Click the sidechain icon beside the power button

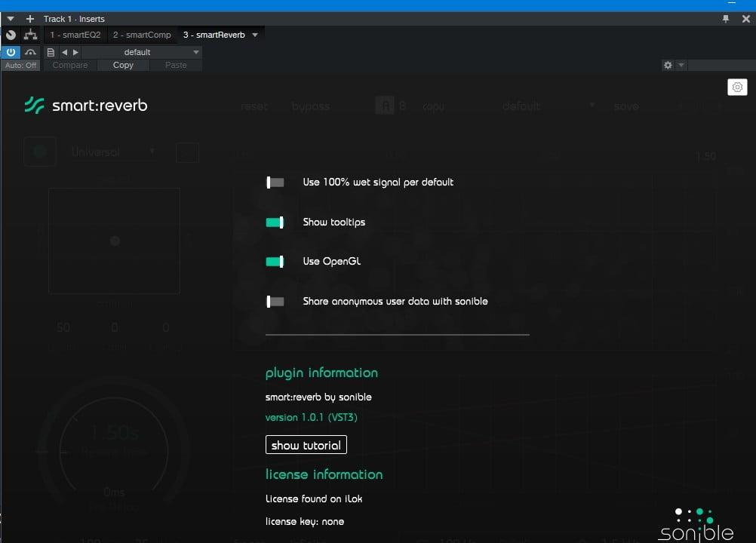[x=30, y=52]
